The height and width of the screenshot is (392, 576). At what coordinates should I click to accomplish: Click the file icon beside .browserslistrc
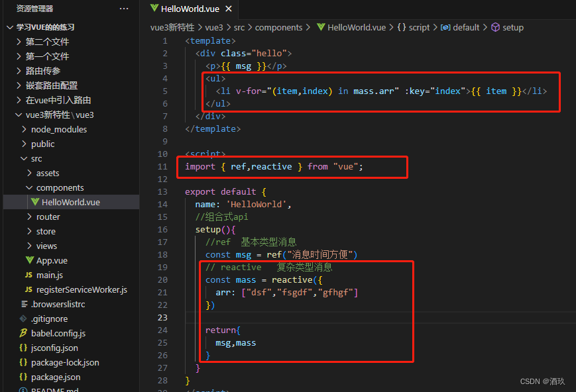point(25,304)
